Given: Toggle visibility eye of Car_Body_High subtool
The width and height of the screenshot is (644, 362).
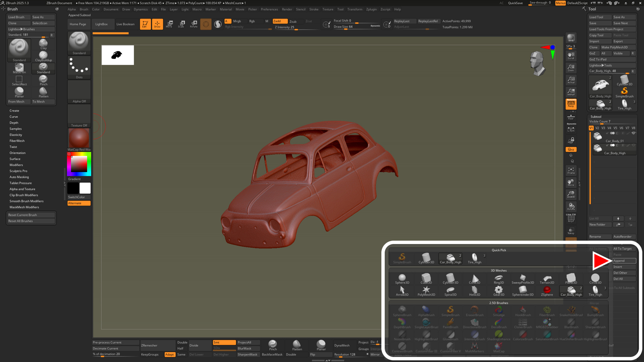Looking at the screenshot, I should (633, 145).
